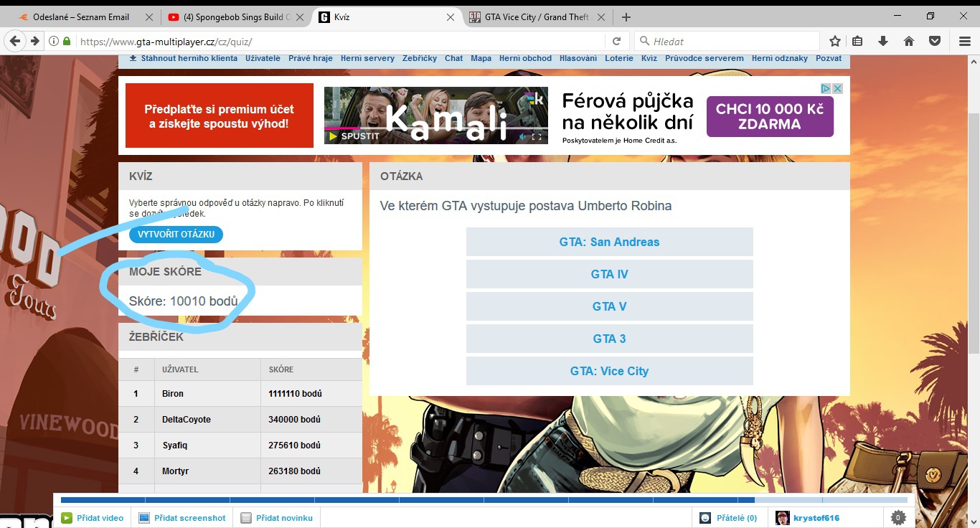
Task: Bookmark this page with the star icon
Action: coord(835,42)
